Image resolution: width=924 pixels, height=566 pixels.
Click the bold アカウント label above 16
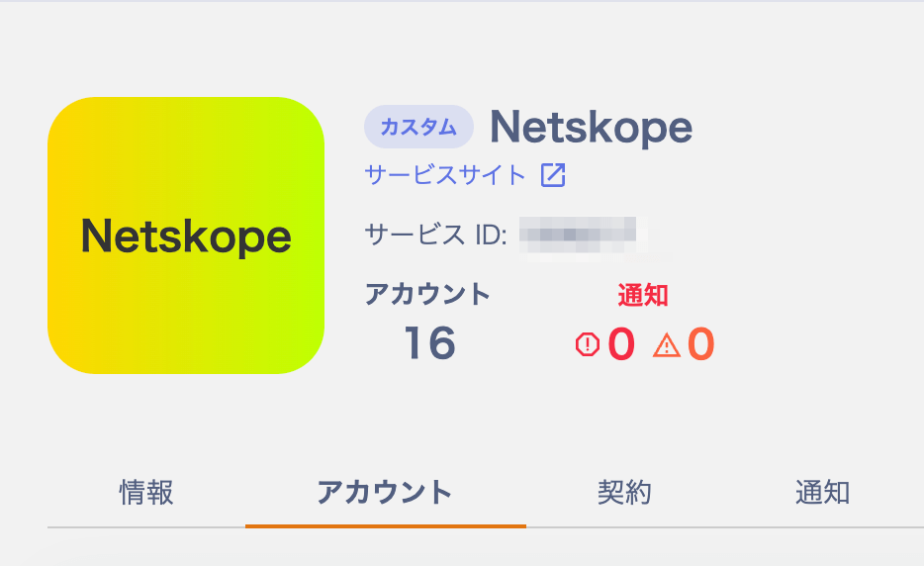point(427,294)
